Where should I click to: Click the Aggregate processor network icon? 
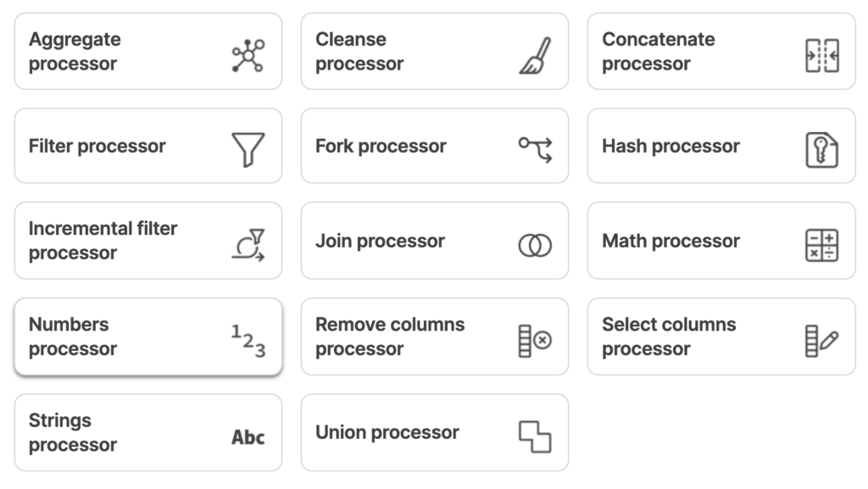pyautogui.click(x=248, y=55)
